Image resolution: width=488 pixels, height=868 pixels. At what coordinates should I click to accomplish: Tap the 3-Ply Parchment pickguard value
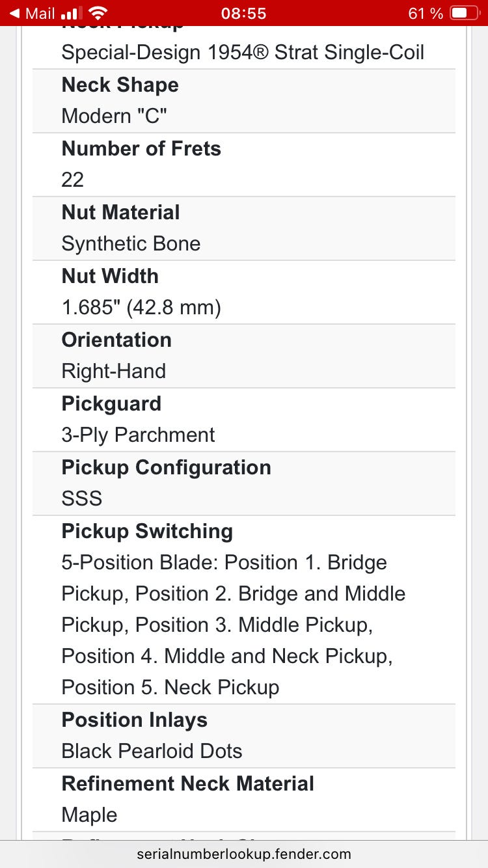coord(138,435)
